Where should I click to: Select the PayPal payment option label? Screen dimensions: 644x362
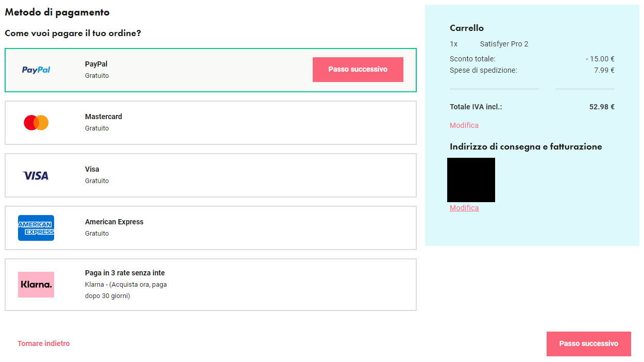click(96, 64)
